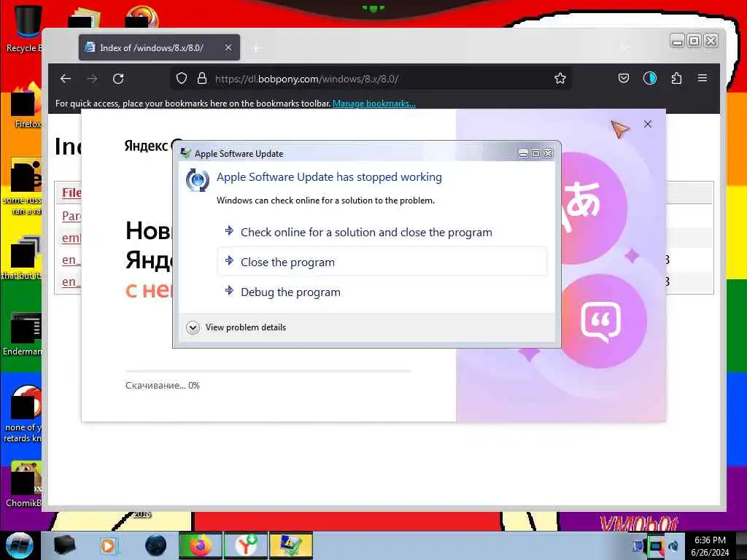Expand View problem details
This screenshot has height=560, width=747.
tap(236, 327)
